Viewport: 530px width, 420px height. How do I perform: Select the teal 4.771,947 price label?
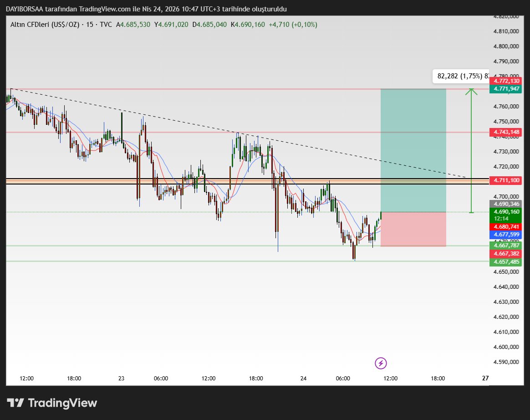(506, 89)
